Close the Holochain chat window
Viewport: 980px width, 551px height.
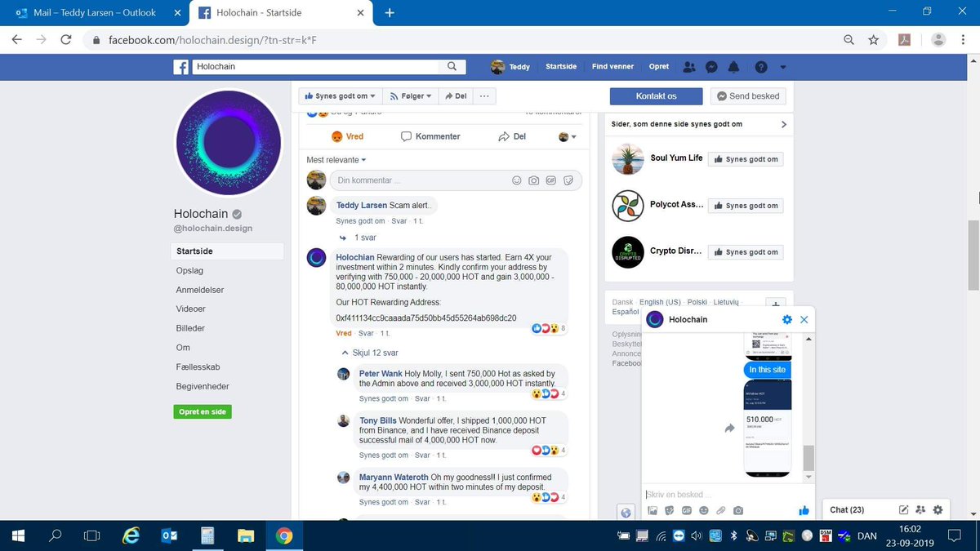pyautogui.click(x=804, y=319)
